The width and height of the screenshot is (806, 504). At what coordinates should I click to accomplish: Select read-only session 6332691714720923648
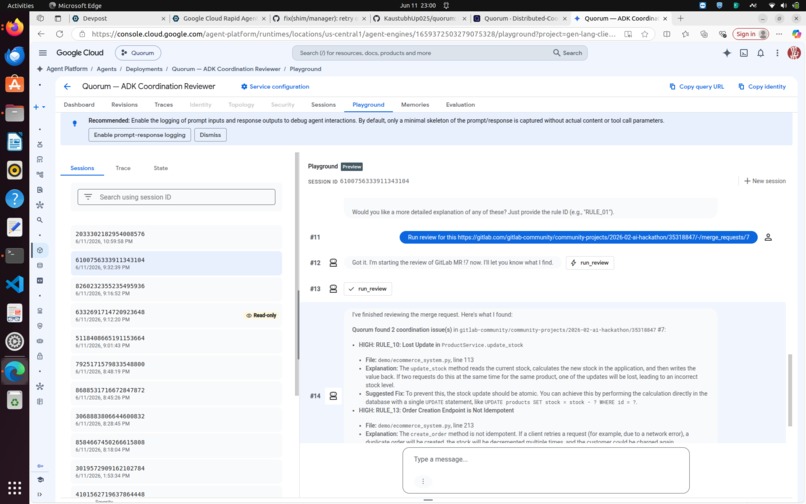click(x=176, y=315)
